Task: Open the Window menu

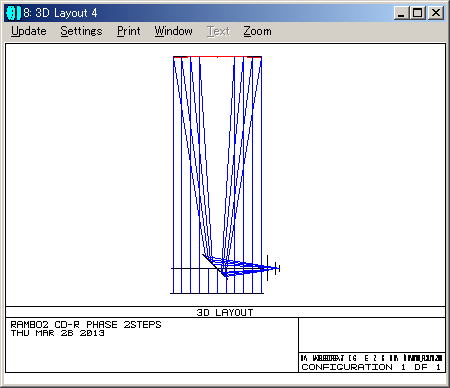Action: coord(173,31)
